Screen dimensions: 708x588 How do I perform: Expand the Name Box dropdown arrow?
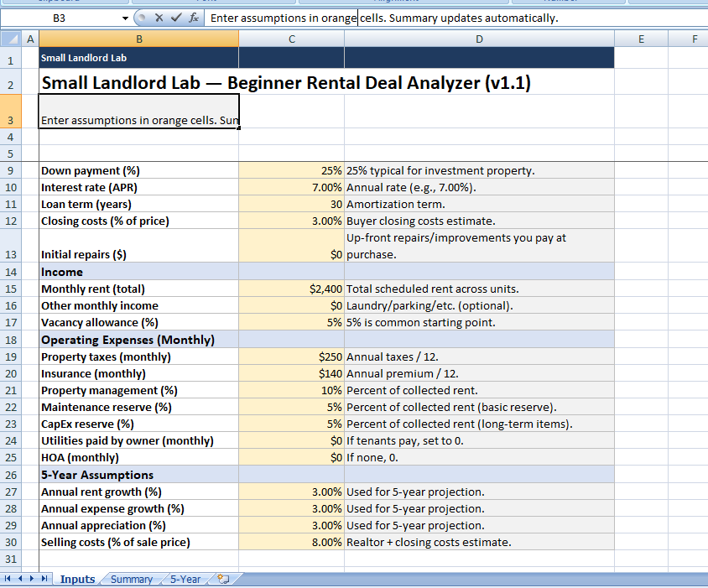(x=126, y=18)
